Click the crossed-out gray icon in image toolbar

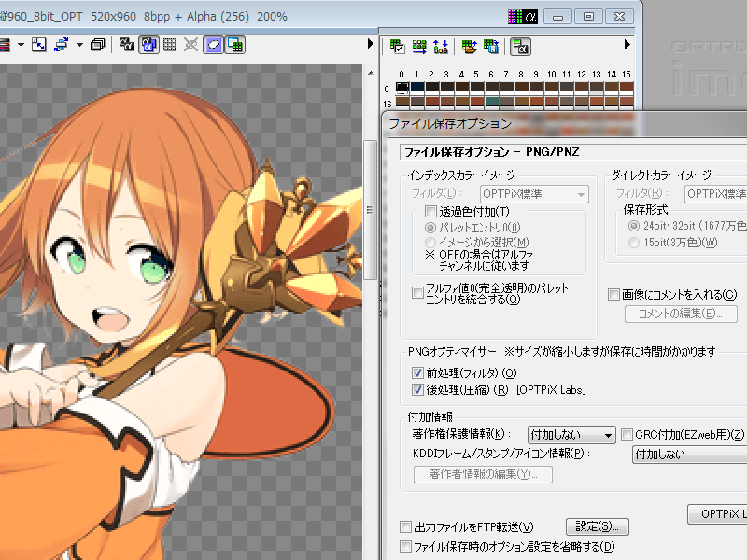(x=191, y=45)
